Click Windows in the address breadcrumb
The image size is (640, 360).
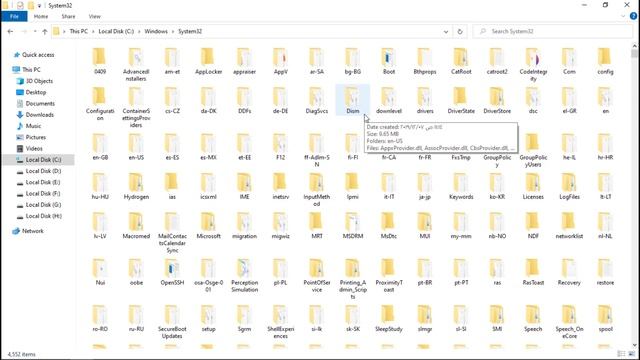pyautogui.click(x=156, y=31)
